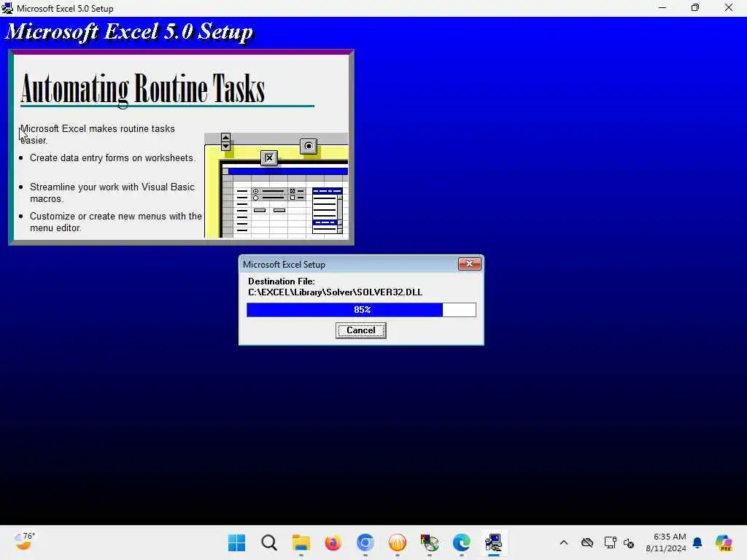
Task: Click the 85% installation progress bar
Action: tap(361, 309)
